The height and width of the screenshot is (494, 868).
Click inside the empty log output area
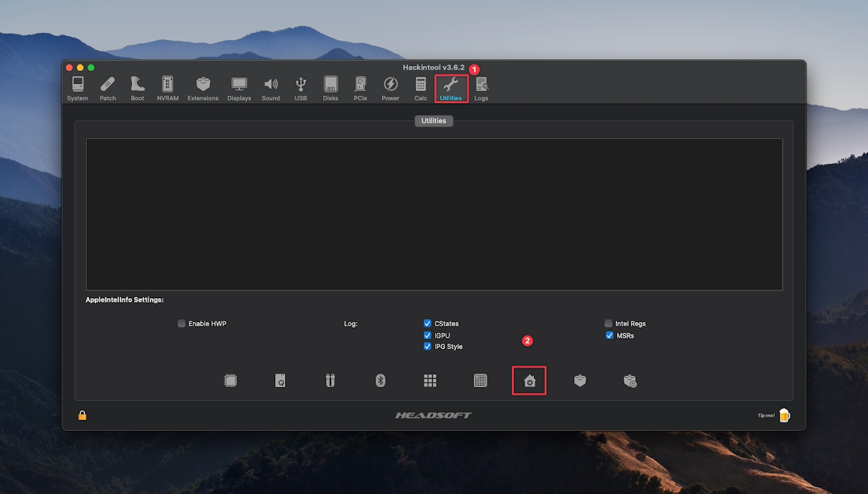point(434,214)
